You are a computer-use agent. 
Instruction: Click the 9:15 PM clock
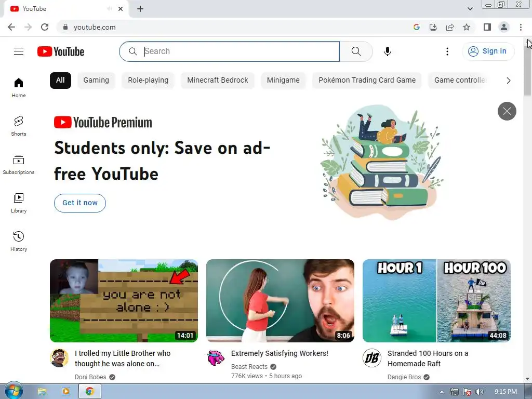(506, 392)
